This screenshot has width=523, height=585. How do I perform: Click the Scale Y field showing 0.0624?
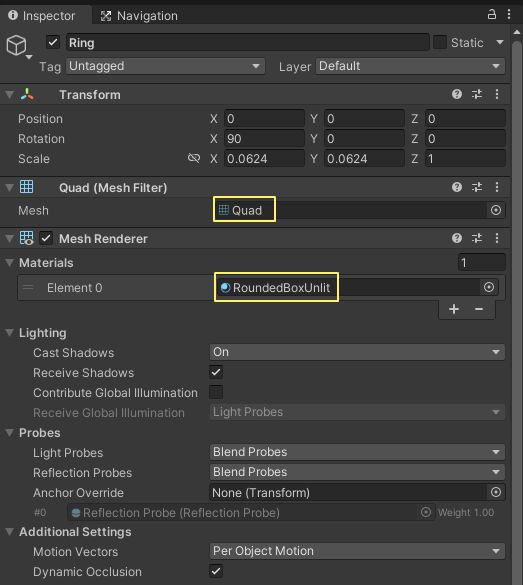[364, 159]
